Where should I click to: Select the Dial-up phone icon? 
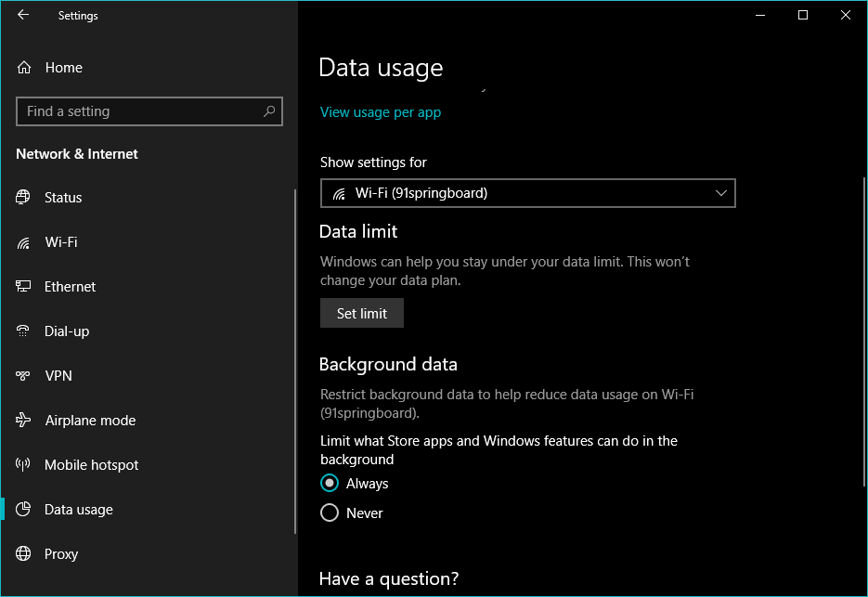(x=20, y=331)
